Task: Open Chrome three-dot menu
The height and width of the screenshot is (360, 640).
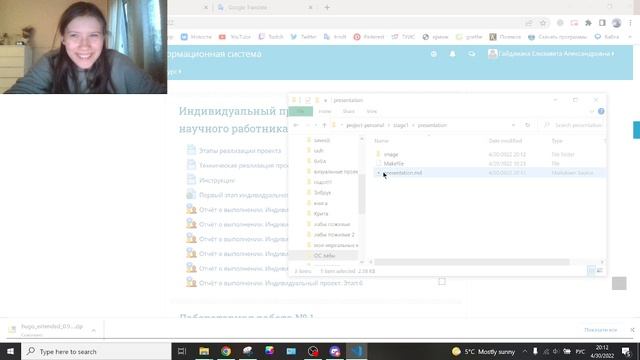Action: tap(630, 23)
